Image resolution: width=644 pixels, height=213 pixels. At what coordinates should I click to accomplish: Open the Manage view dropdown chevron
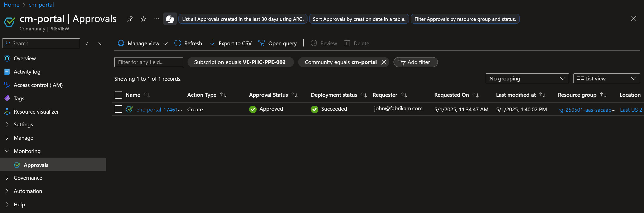(165, 44)
